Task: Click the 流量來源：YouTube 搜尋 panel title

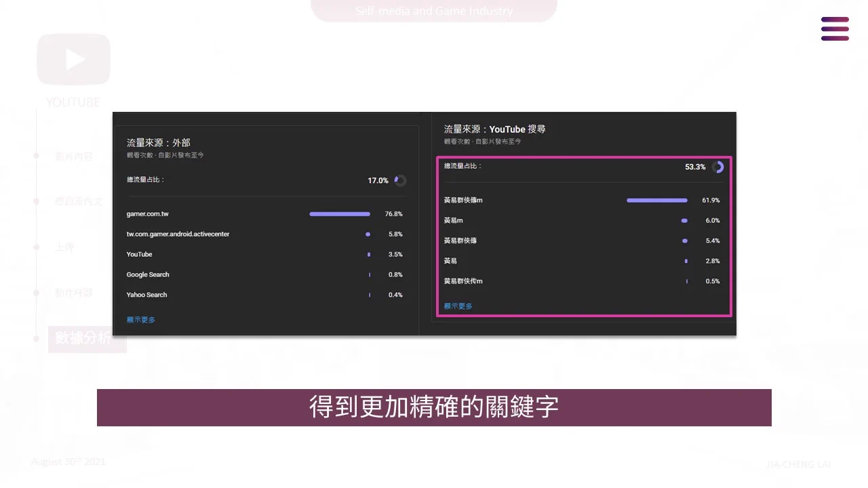Action: 495,129
